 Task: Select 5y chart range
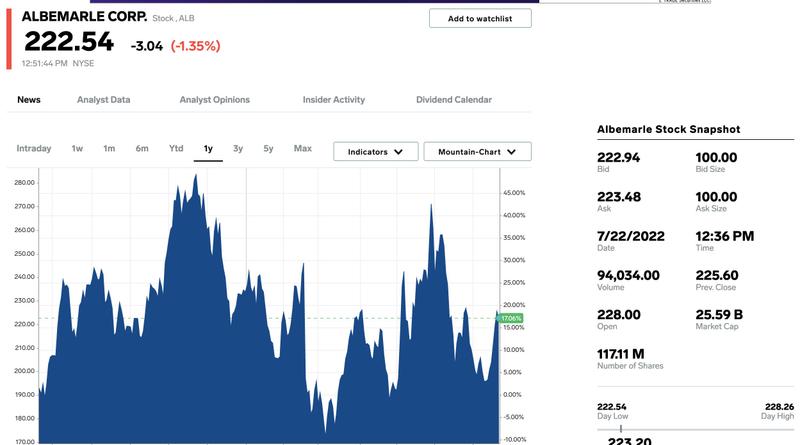tap(268, 149)
